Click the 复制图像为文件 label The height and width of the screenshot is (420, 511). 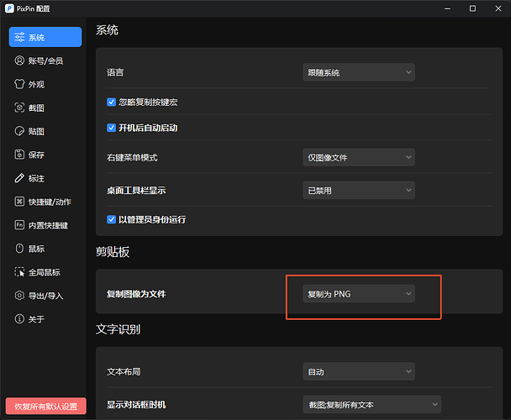[136, 294]
